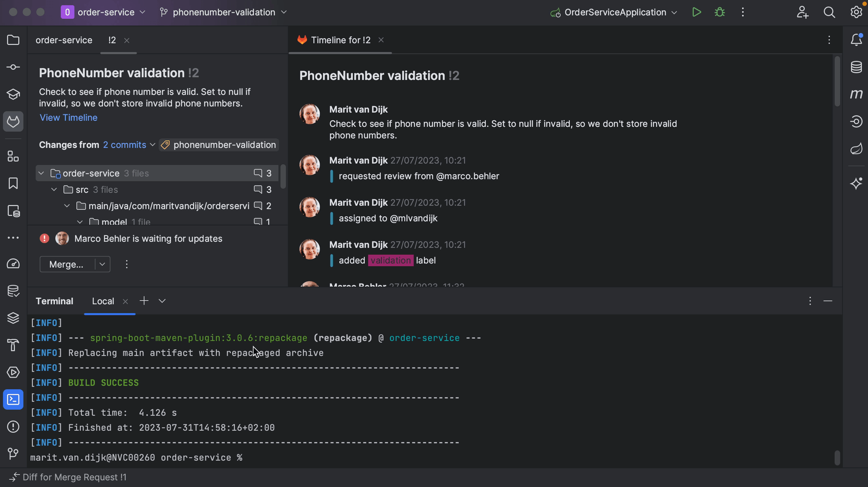
Task: Start debugging with the bug icon
Action: point(719,12)
